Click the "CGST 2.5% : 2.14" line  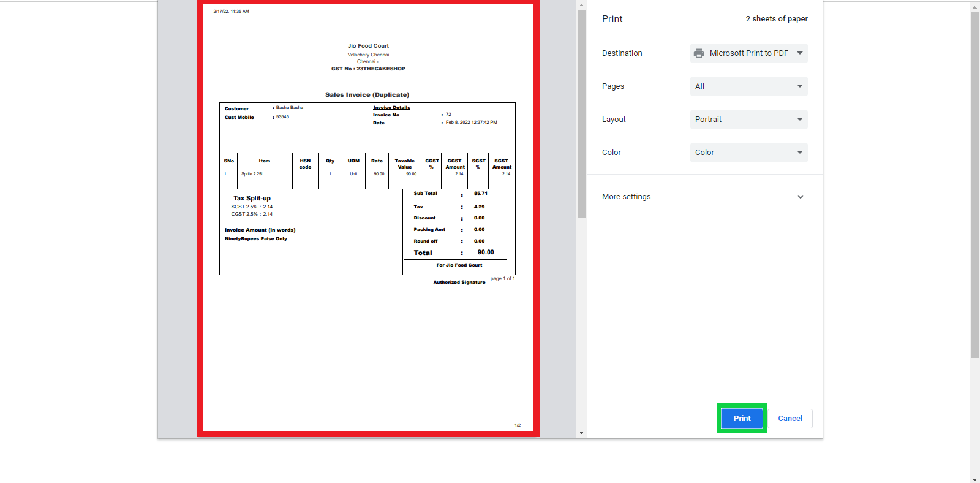[252, 215]
